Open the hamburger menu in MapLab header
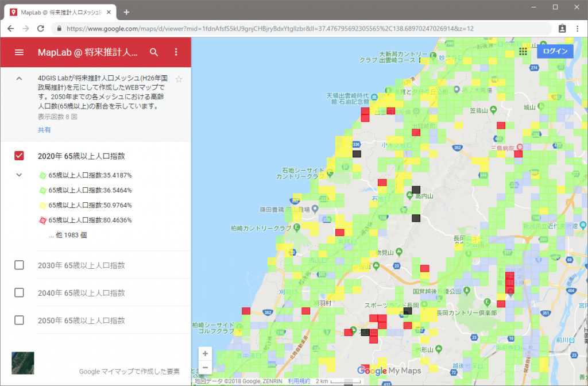Viewport: 588px width, 386px height. pos(19,52)
